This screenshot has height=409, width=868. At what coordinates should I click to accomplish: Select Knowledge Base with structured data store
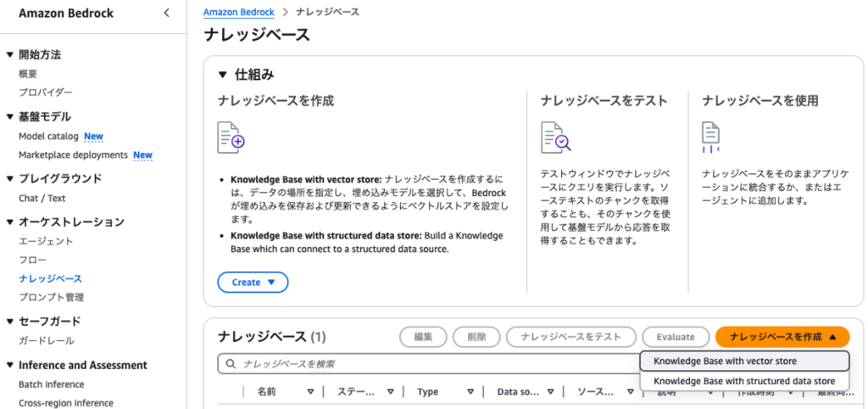tap(743, 382)
